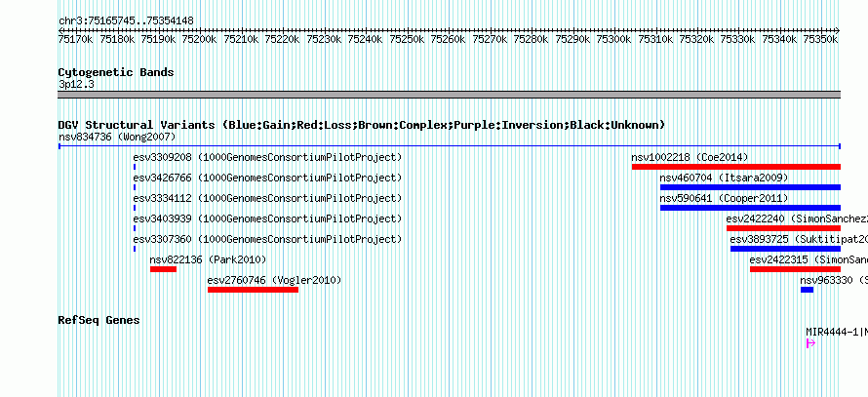Open variant esv3403939 label
The image size is (868, 397).
[267, 218]
